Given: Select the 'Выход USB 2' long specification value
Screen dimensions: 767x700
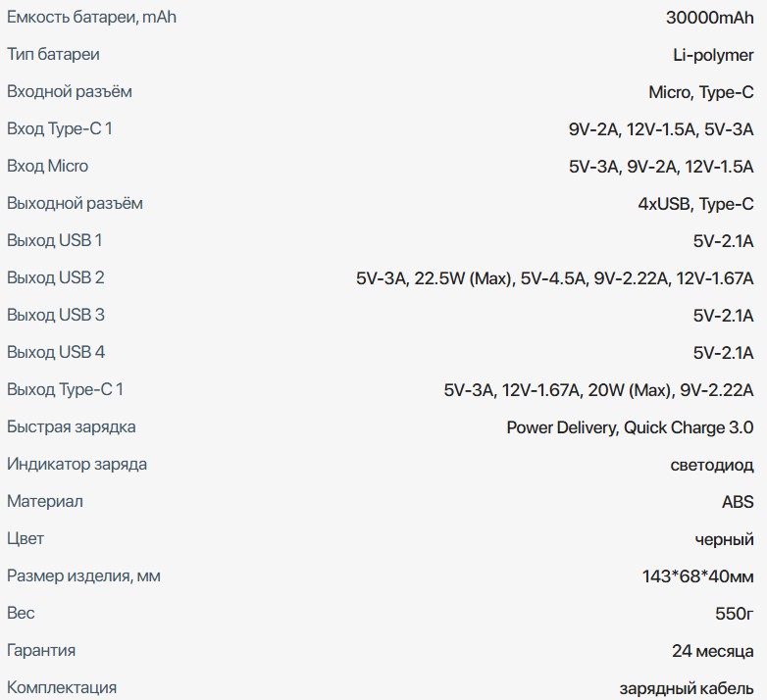Looking at the screenshot, I should click(554, 278).
